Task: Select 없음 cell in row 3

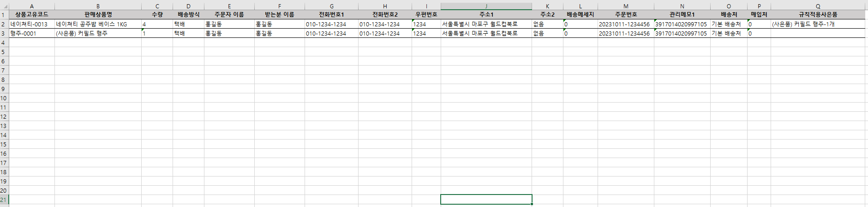Action: pyautogui.click(x=547, y=33)
